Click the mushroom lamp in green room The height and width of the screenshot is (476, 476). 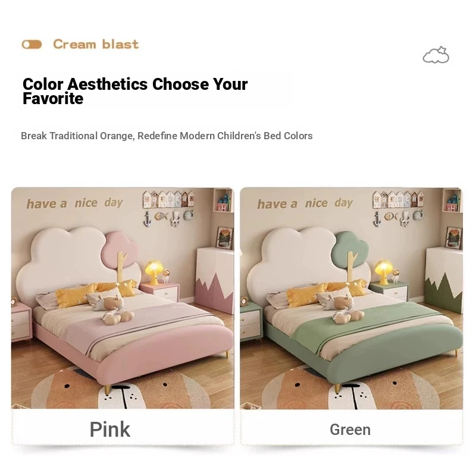pos(383,272)
